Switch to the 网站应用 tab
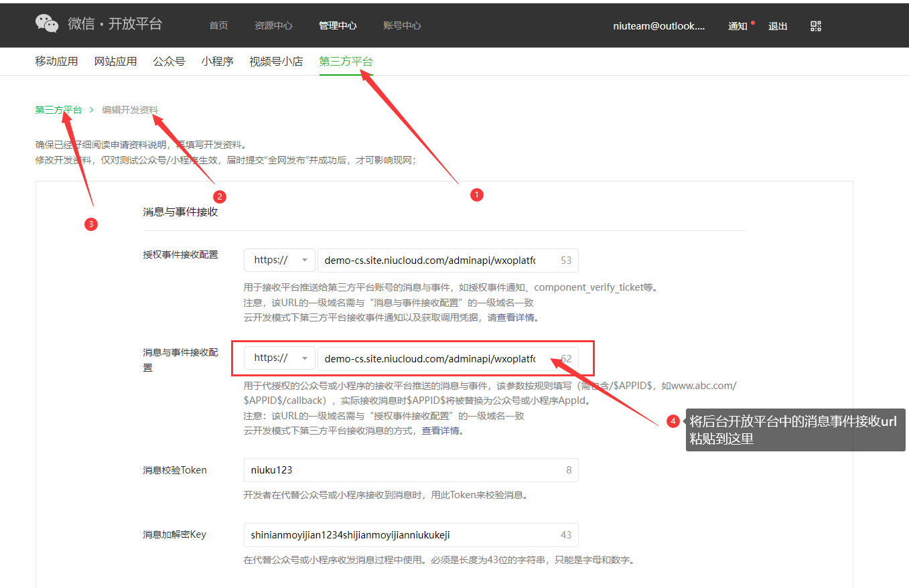The image size is (909, 588). click(x=115, y=62)
